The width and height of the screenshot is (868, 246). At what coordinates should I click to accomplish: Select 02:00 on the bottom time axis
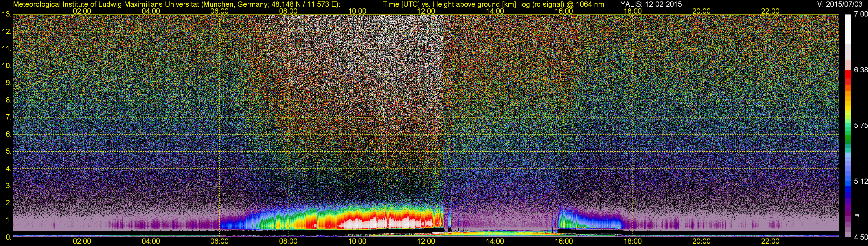(x=82, y=241)
